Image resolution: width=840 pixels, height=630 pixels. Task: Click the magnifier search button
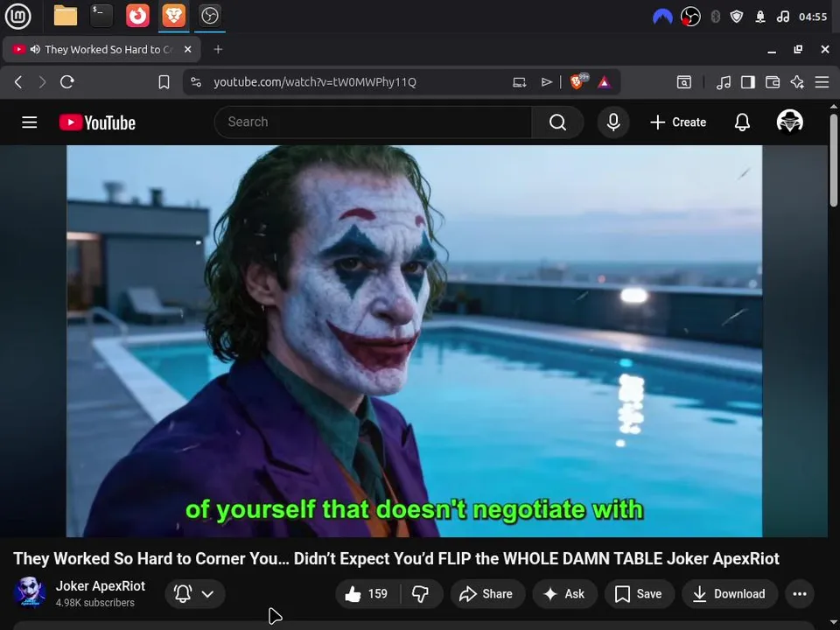[557, 122]
